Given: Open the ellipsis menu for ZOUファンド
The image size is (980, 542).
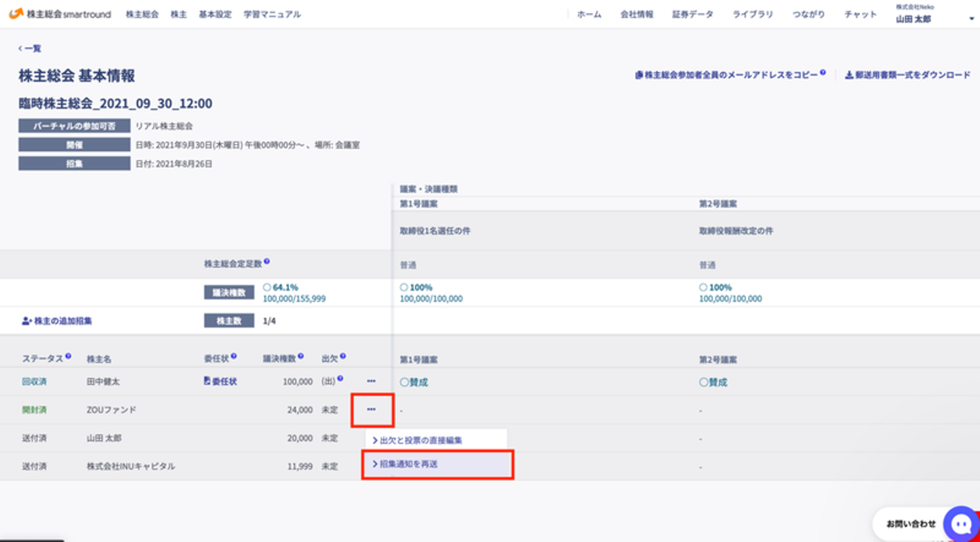Looking at the screenshot, I should point(371,409).
